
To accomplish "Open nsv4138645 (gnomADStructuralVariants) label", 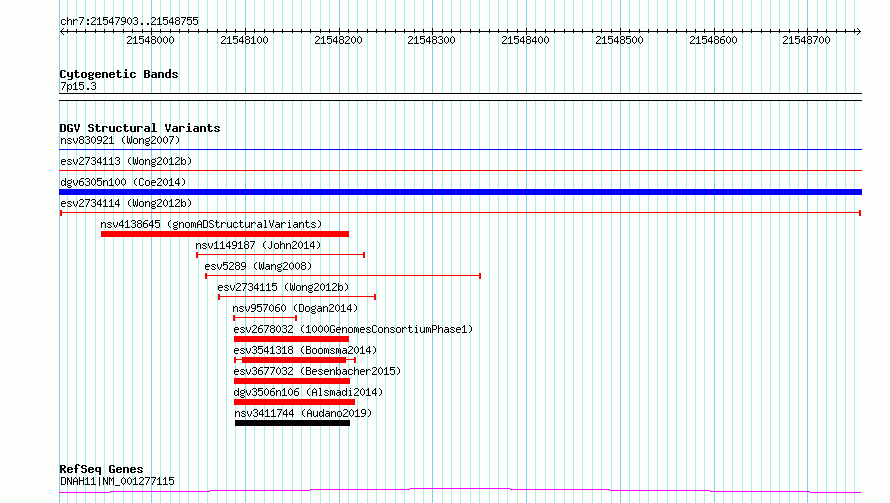I will (211, 224).
